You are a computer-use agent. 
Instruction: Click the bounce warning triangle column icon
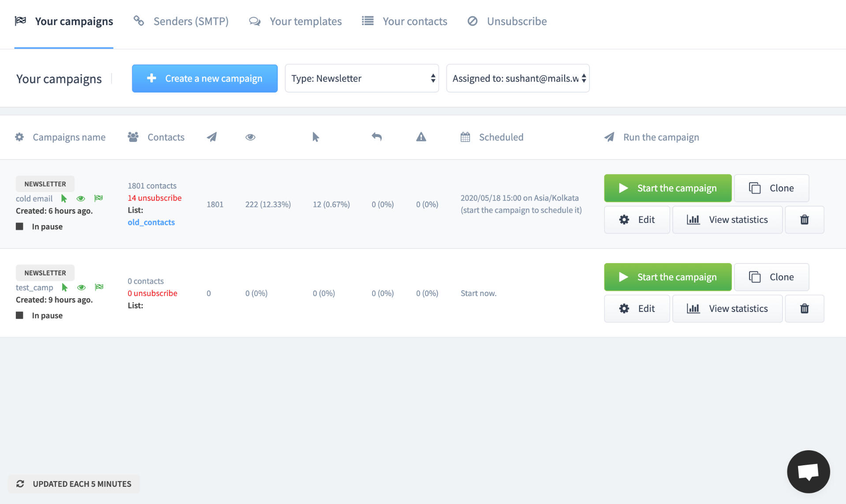click(421, 137)
